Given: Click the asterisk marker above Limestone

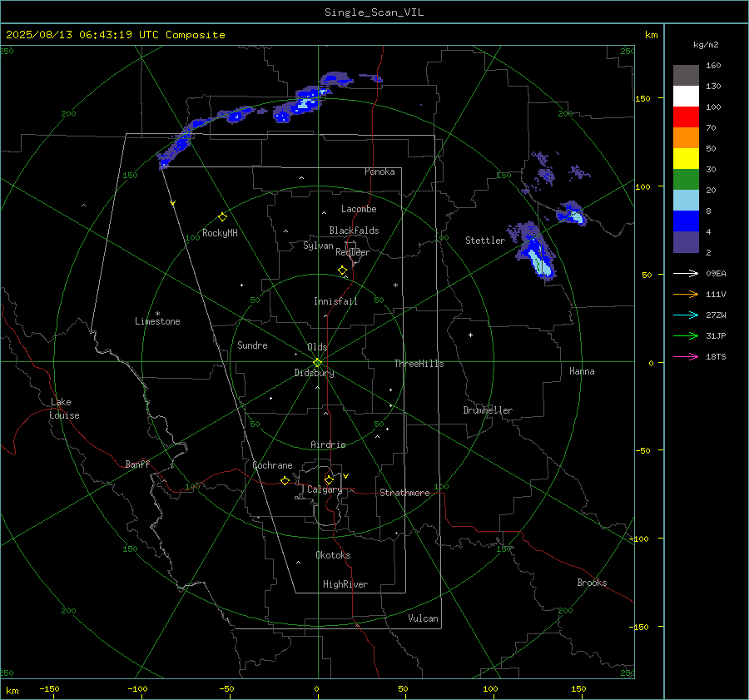Looking at the screenshot, I should coord(157,314).
